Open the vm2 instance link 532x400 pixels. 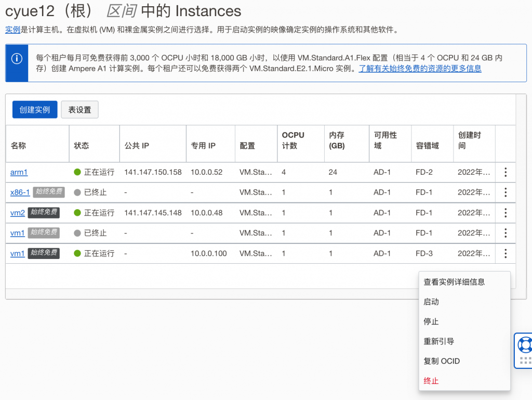(x=18, y=213)
